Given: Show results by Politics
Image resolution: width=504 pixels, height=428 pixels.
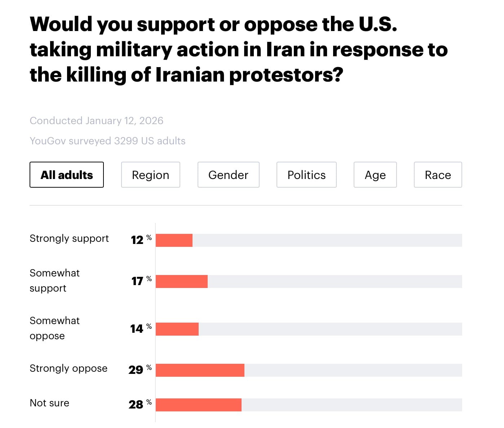Looking at the screenshot, I should (306, 175).
